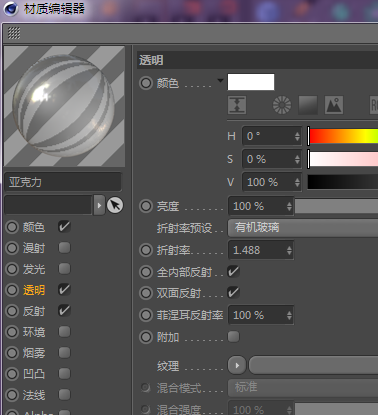This screenshot has width=378, height=415.
Task: Click the material preview sphere thumbnail
Action: [x=64, y=106]
